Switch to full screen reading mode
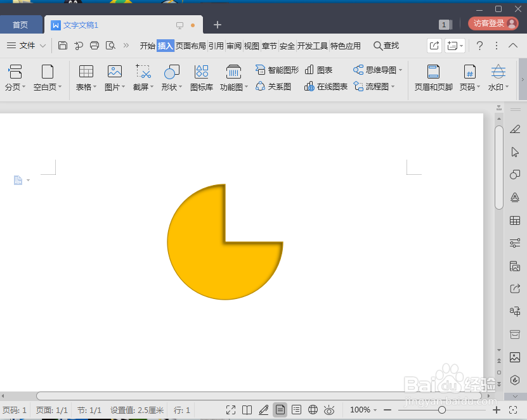 click(x=230, y=410)
